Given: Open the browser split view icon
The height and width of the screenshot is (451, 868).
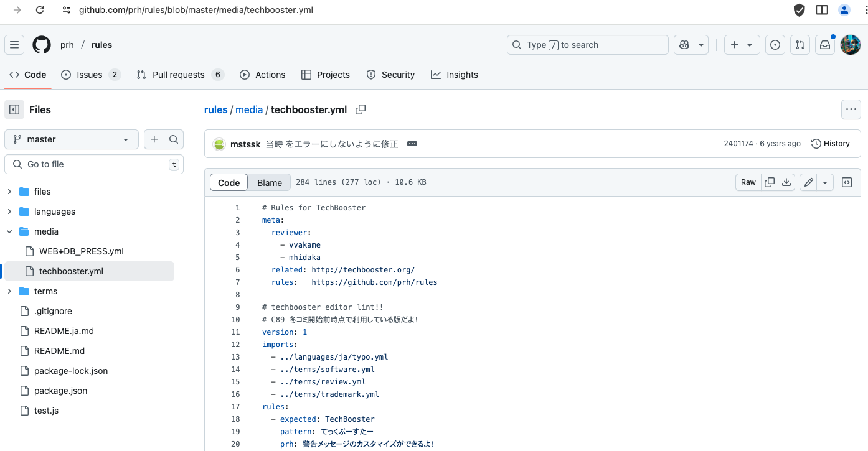Looking at the screenshot, I should click(822, 10).
